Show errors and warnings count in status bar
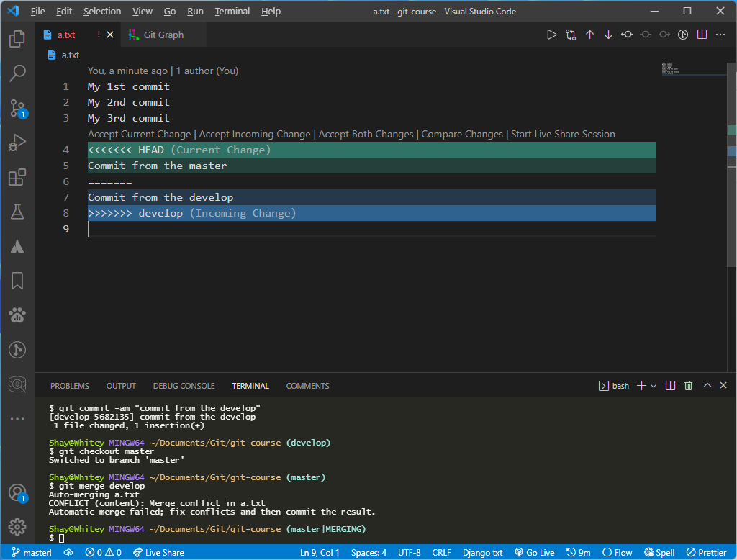 tap(103, 553)
